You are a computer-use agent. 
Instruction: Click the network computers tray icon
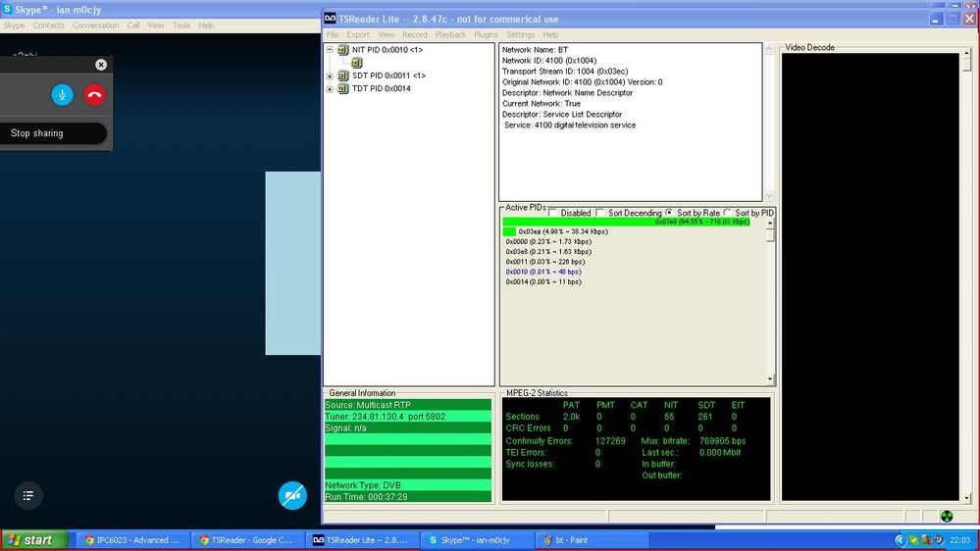(926, 540)
